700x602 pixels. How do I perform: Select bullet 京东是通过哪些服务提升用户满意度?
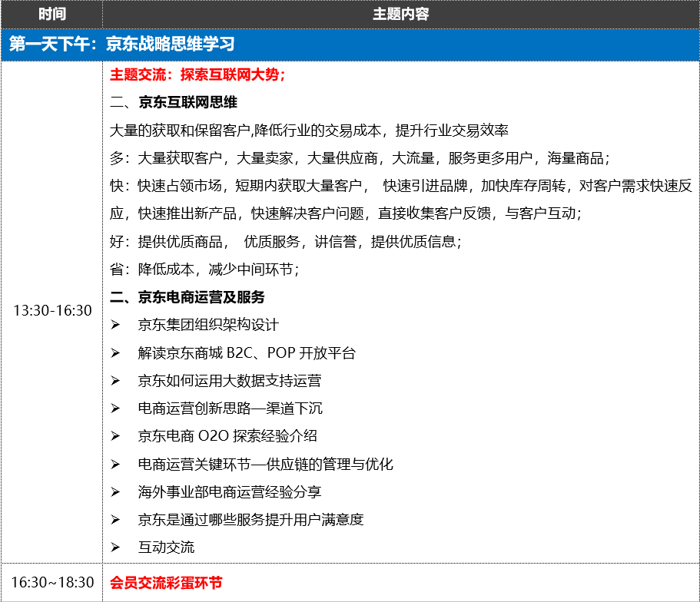251,519
